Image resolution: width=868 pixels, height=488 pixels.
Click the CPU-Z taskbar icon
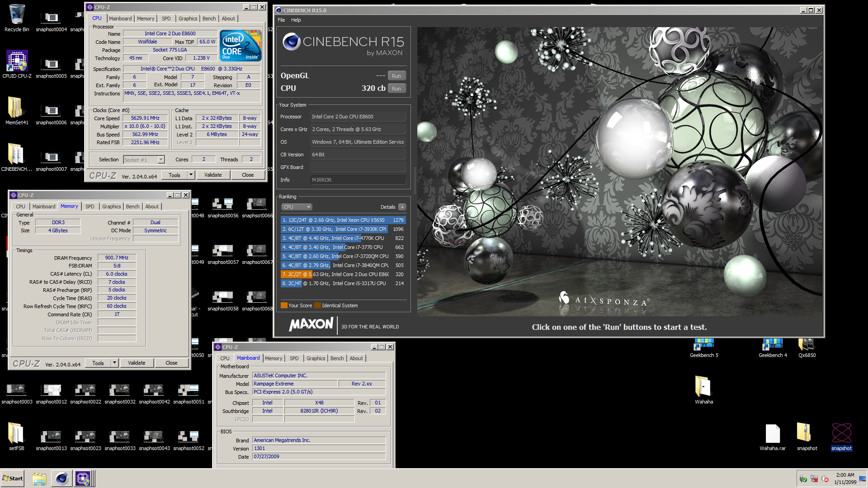(x=83, y=479)
